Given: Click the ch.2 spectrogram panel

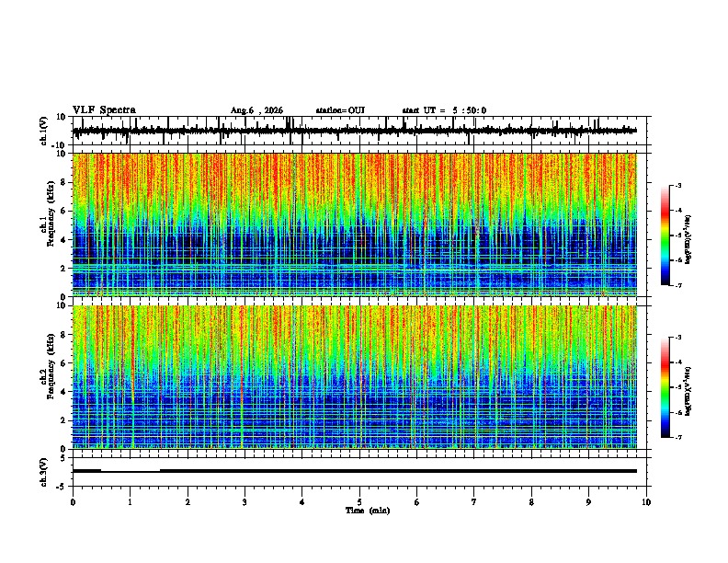Looking at the screenshot, I should point(355,377).
